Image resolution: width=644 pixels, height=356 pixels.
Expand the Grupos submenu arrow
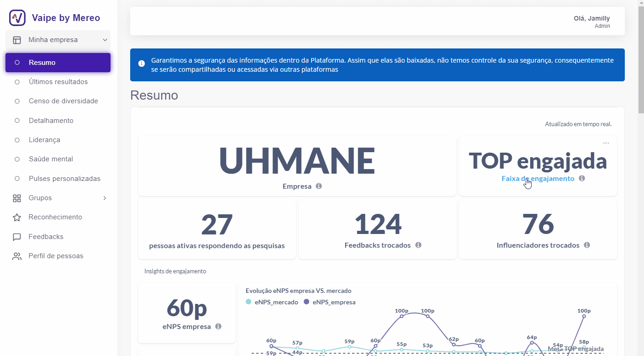pyautogui.click(x=105, y=198)
